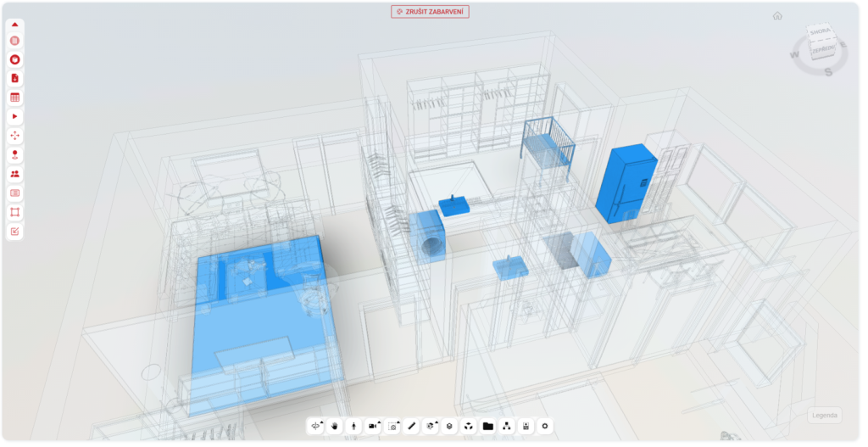
Task: Click the red play icon in sidebar
Action: point(15,116)
